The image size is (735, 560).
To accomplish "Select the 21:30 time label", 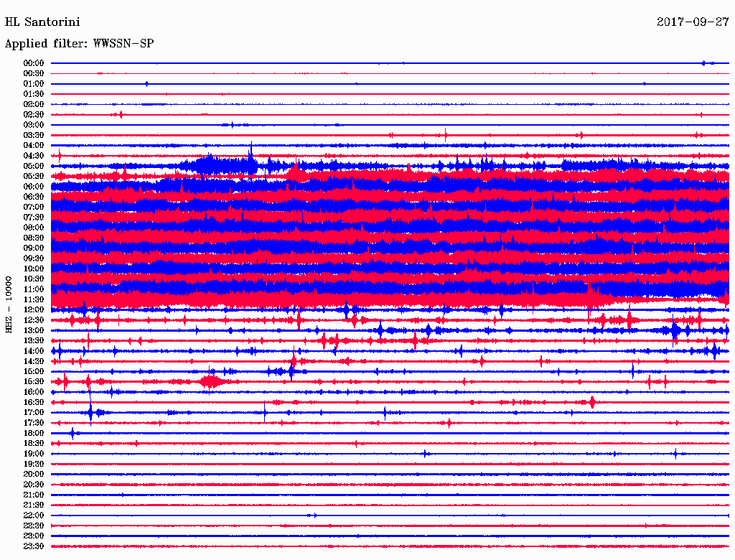I will coord(34,505).
